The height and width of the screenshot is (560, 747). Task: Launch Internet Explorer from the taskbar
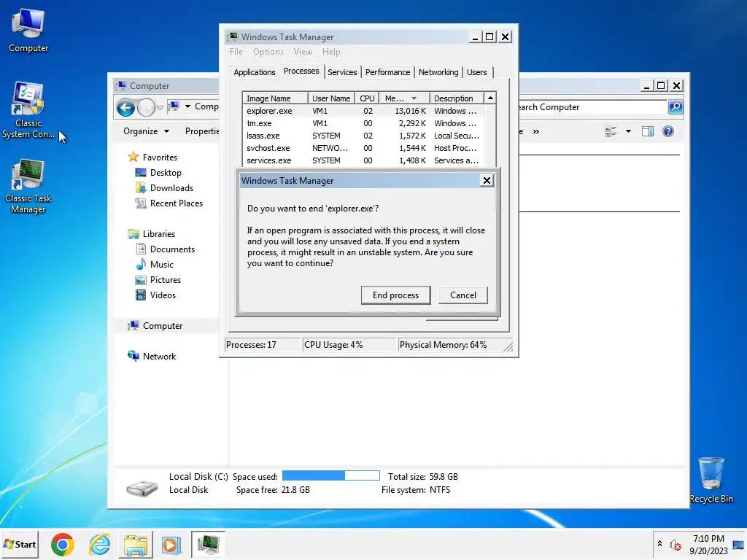coord(99,545)
